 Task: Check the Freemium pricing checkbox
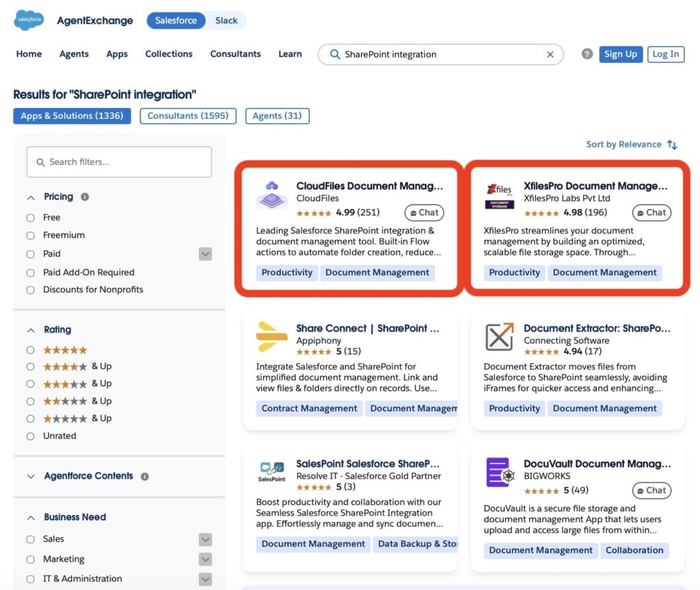pyautogui.click(x=30, y=235)
